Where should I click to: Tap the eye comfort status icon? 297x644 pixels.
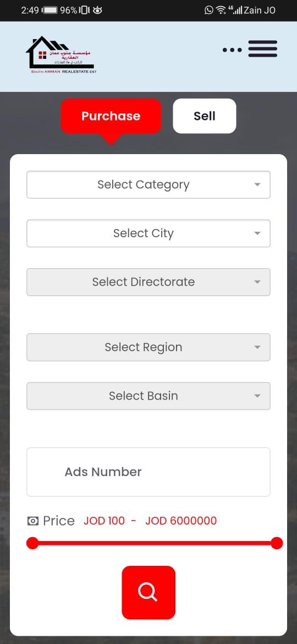[x=97, y=10]
